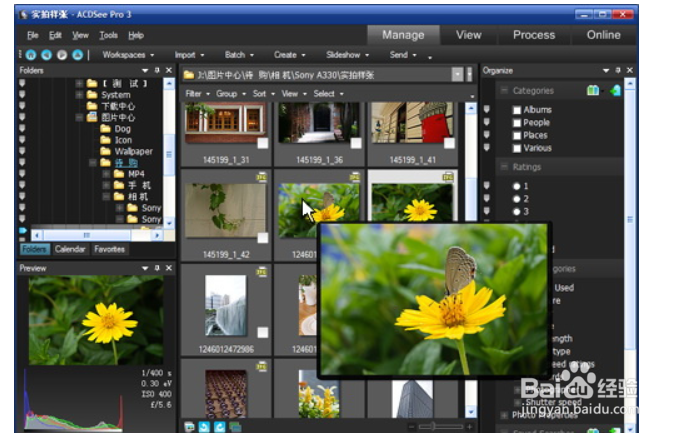
Task: Tick the checkbox on thumbnail 145199_1_31
Action: pyautogui.click(x=262, y=143)
